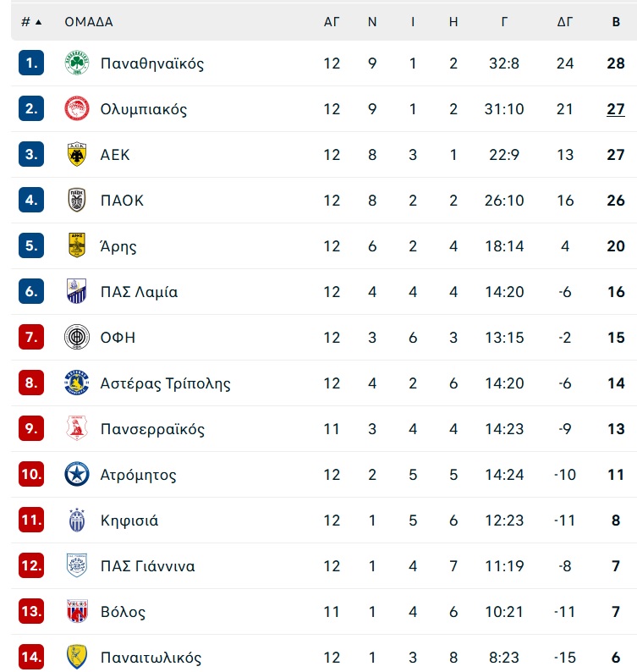Click the ΑΕΚ yellow eagle crest
This screenshot has width=637, height=672.
click(77, 154)
